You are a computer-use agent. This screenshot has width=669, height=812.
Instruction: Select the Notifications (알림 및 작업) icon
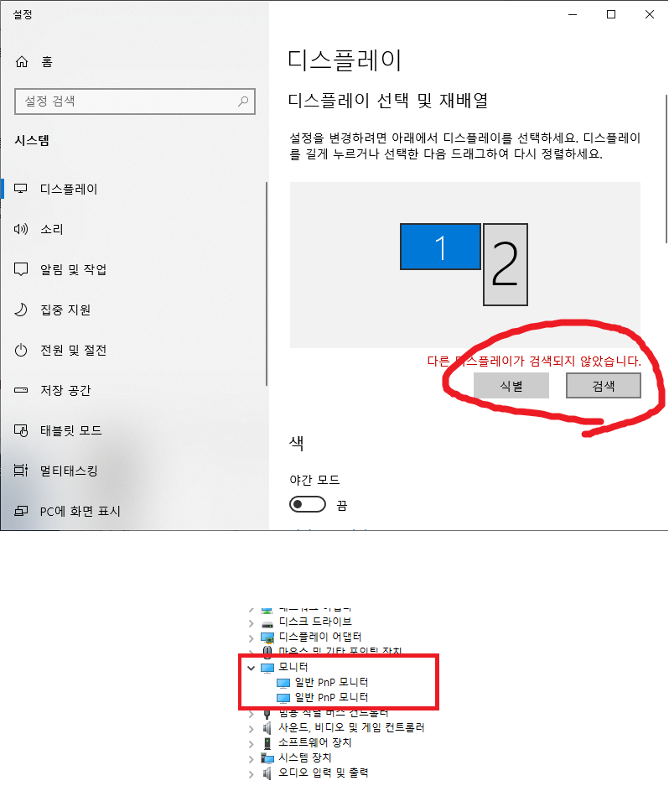point(21,269)
